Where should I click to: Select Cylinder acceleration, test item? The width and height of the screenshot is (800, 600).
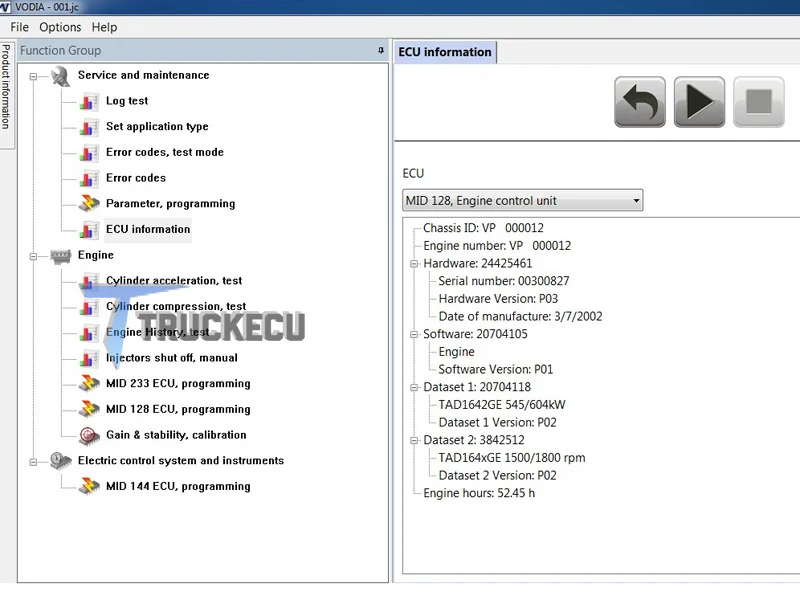pyautogui.click(x=174, y=281)
